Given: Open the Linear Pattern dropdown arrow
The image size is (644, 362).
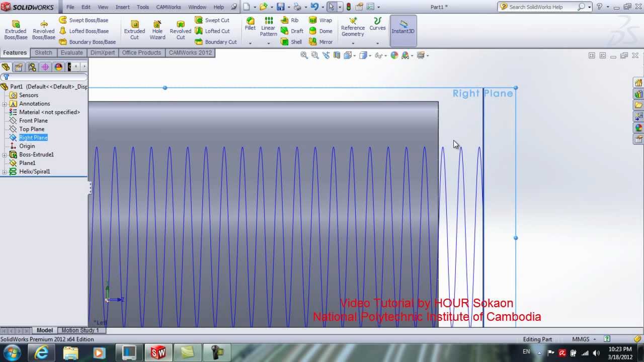Looking at the screenshot, I should 269,43.
